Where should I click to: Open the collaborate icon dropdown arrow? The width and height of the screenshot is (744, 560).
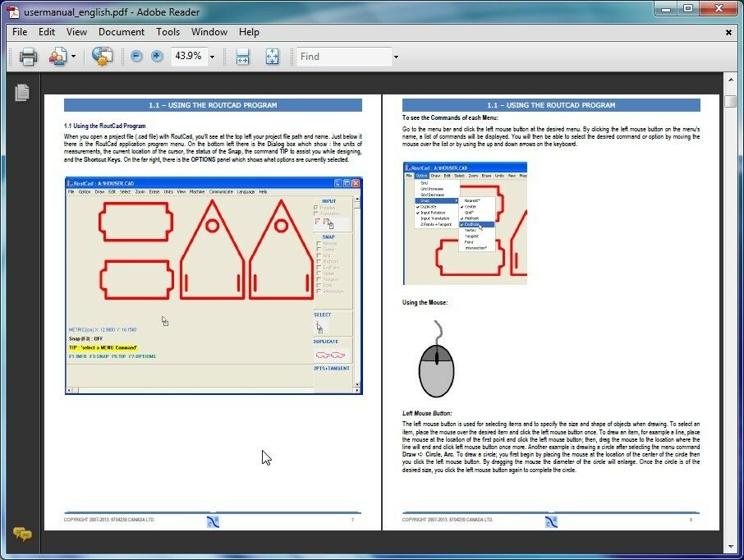click(73, 57)
